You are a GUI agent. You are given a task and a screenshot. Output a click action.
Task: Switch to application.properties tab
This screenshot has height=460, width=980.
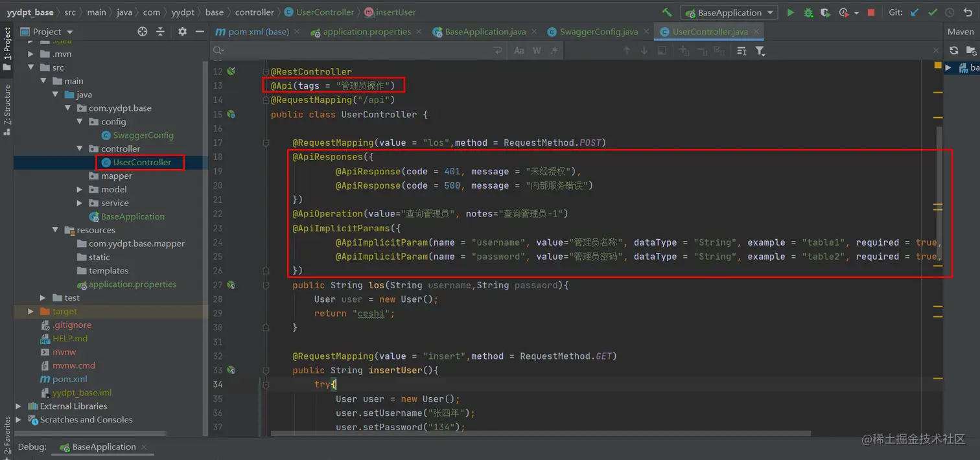click(x=367, y=32)
